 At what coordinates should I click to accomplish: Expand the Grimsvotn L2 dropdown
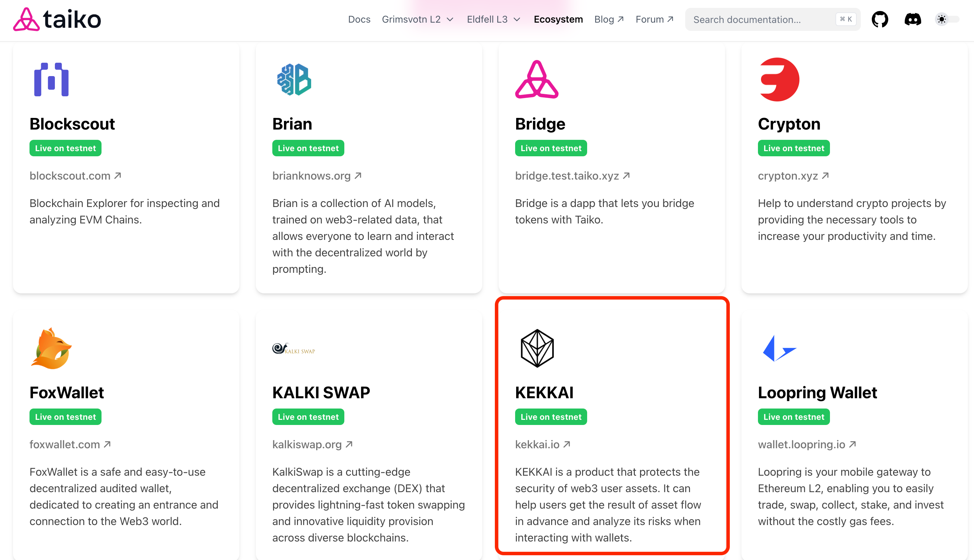pyautogui.click(x=417, y=19)
